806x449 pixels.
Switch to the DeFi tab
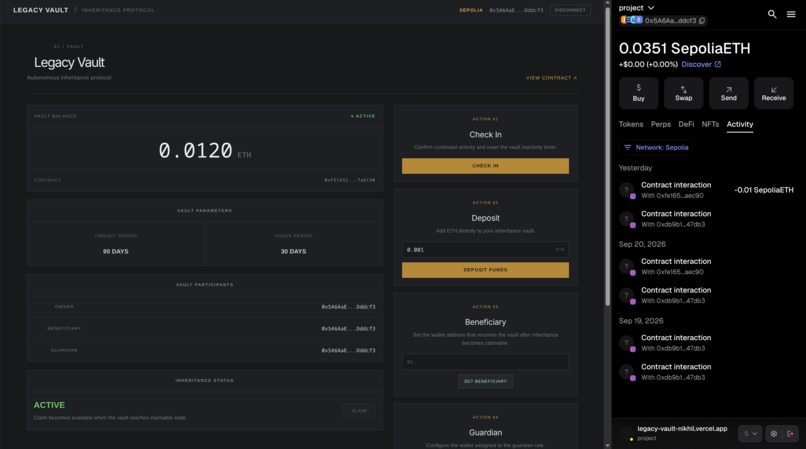(686, 124)
